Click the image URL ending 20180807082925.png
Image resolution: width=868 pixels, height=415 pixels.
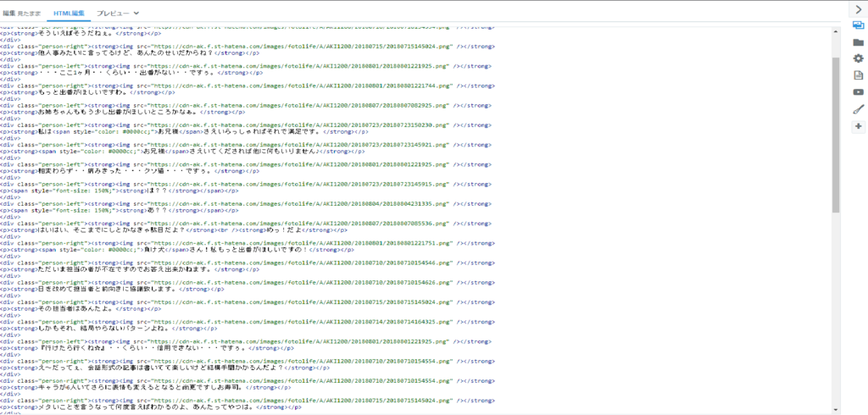coord(302,105)
